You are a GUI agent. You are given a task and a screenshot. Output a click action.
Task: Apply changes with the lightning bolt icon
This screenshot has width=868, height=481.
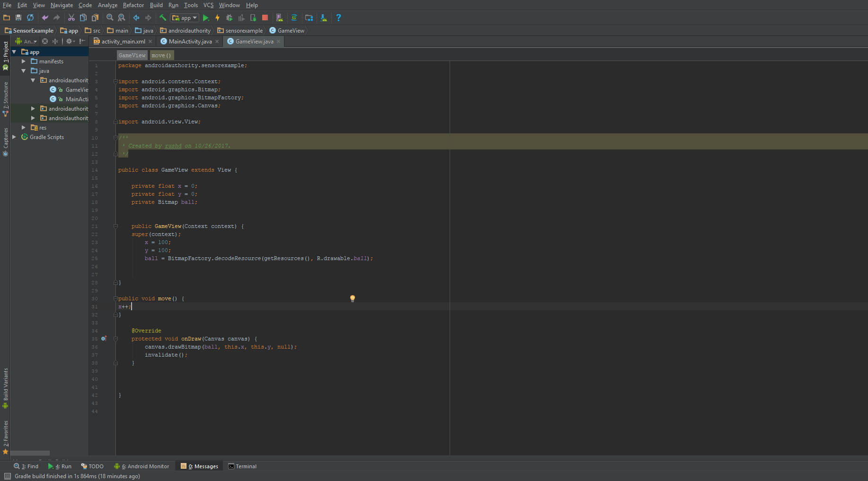point(218,18)
